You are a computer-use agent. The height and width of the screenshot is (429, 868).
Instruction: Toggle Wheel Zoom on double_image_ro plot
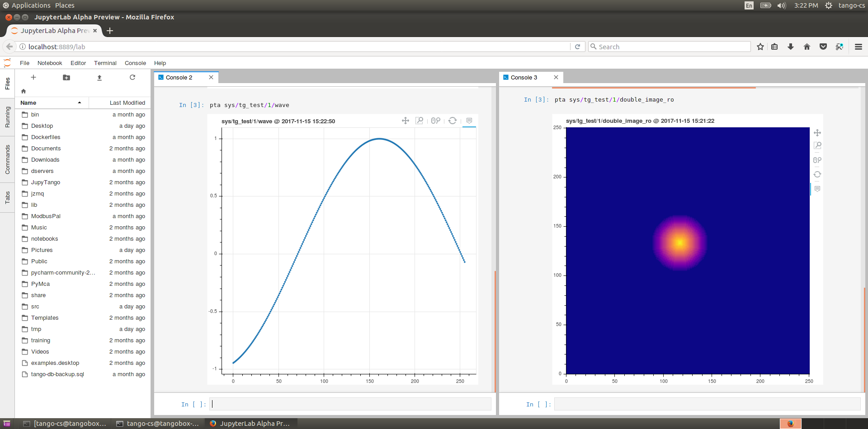tap(817, 160)
